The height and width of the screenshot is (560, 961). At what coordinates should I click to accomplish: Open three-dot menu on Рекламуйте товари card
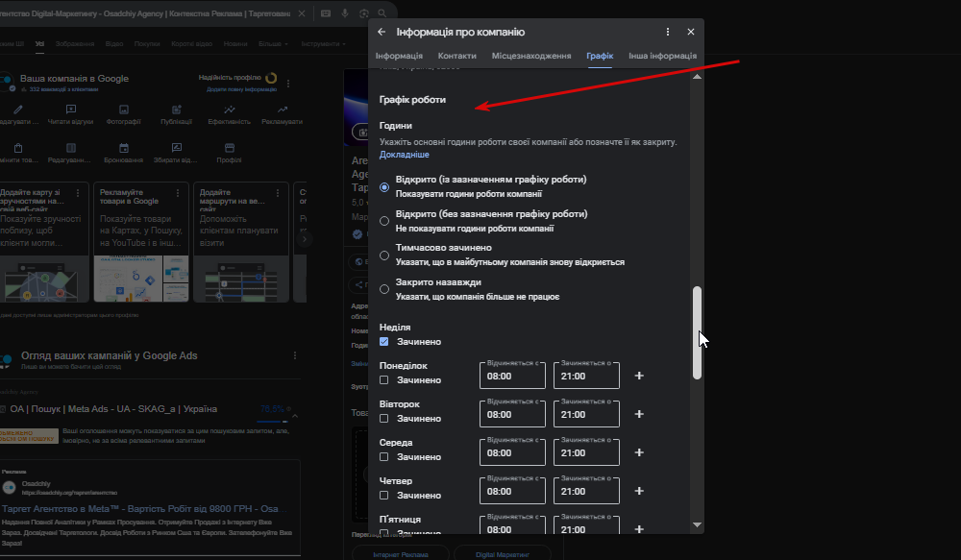point(178,193)
